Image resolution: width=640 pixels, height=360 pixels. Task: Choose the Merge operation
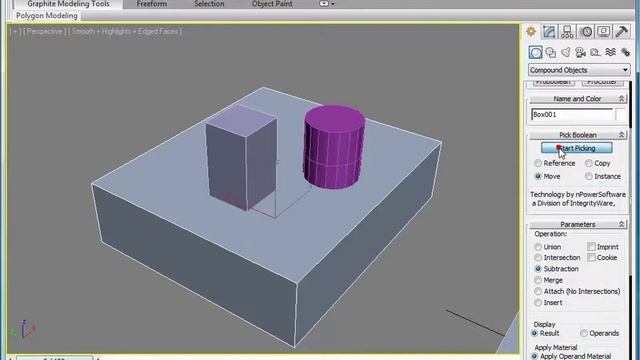549,280
